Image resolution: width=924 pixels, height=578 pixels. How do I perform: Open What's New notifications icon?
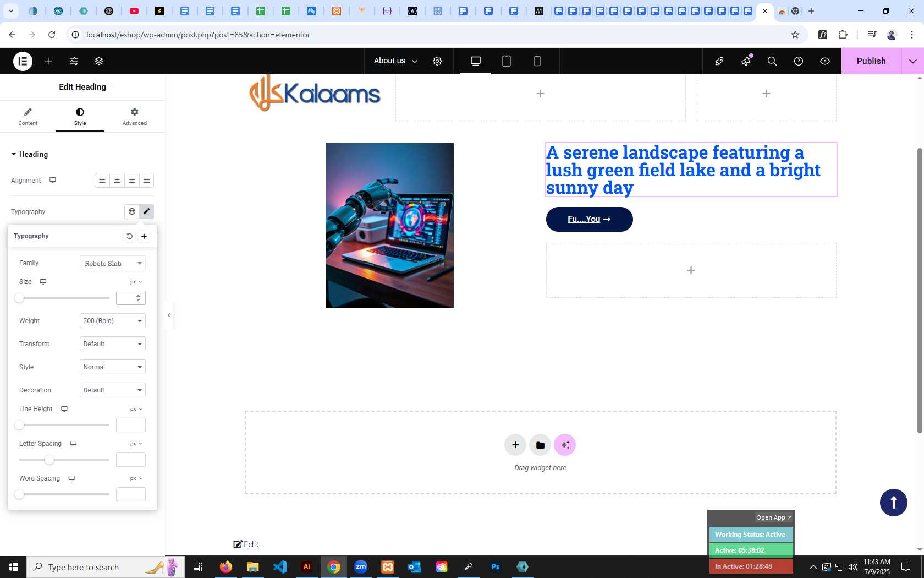coord(746,61)
